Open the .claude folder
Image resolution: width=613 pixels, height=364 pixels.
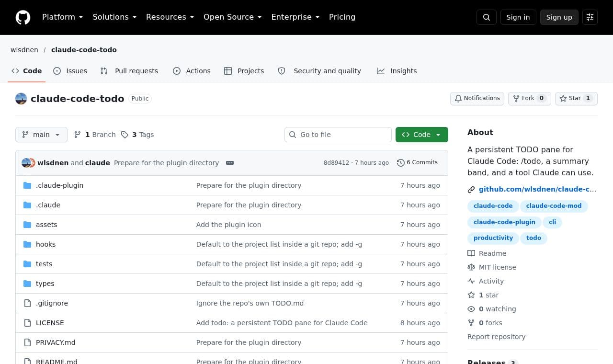coord(48,205)
